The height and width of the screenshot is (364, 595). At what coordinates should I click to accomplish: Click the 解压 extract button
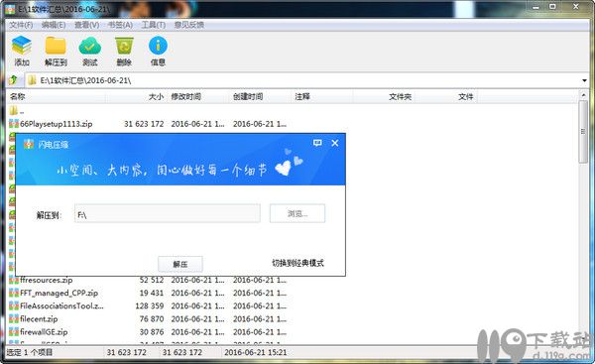point(180,264)
